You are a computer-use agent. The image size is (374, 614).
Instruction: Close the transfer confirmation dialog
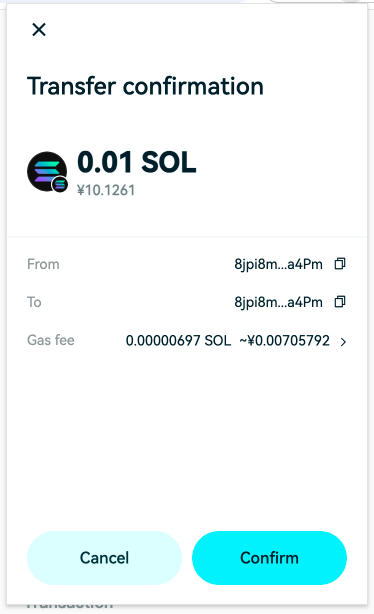pos(39,29)
